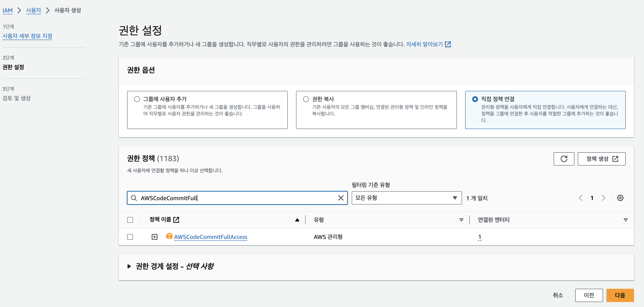Select the 권한 복사 radio option
644x307 pixels.
[x=306, y=99]
